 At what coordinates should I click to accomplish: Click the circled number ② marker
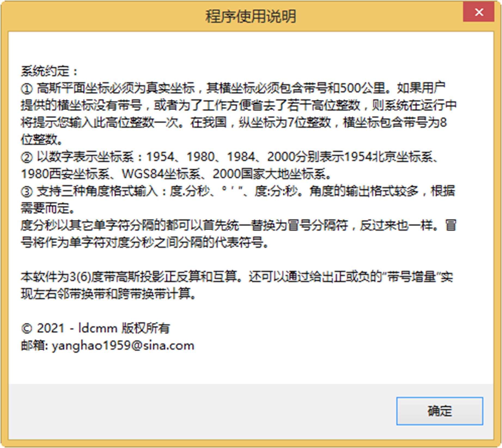(x=27, y=157)
